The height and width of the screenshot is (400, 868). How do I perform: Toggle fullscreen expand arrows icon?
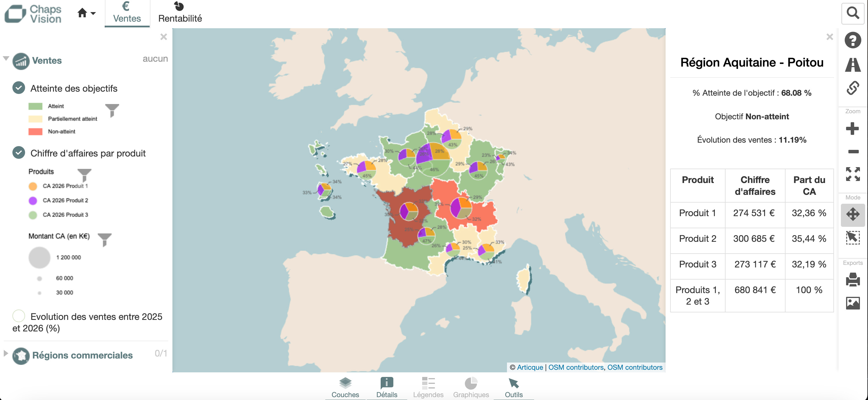[852, 174]
